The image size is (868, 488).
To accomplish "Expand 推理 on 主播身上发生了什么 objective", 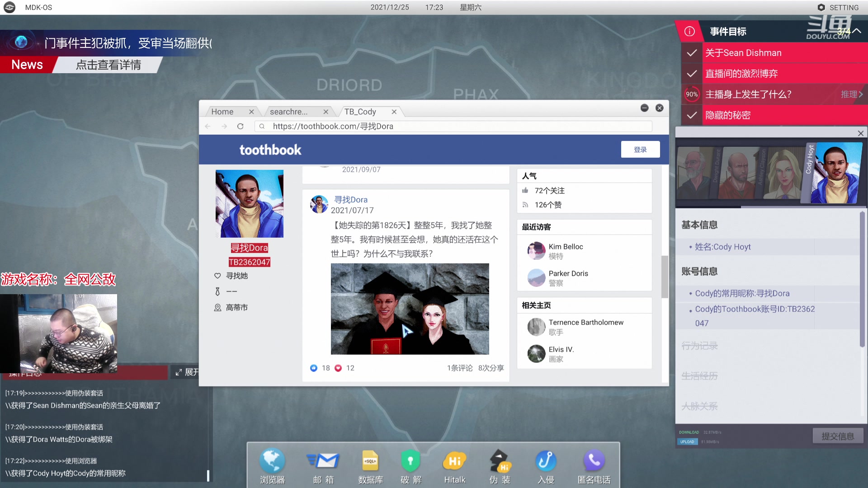I will pos(852,94).
